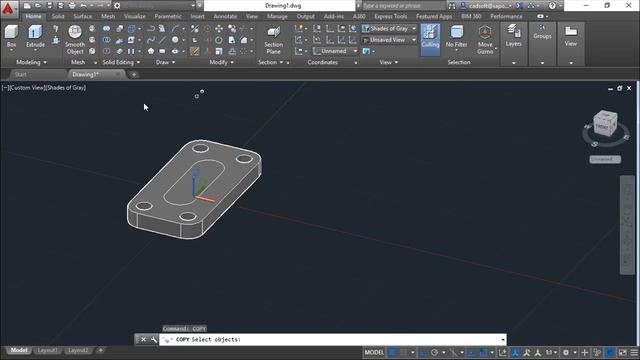The width and height of the screenshot is (640, 360).
Task: Switch to the Layout1 tab
Action: tap(47, 351)
